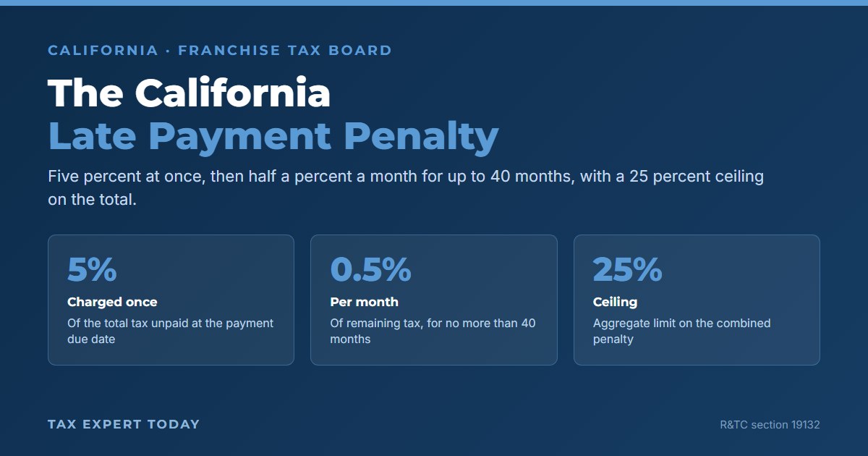Click the 'Charged once' label
This screenshot has width=868, height=456.
(112, 302)
